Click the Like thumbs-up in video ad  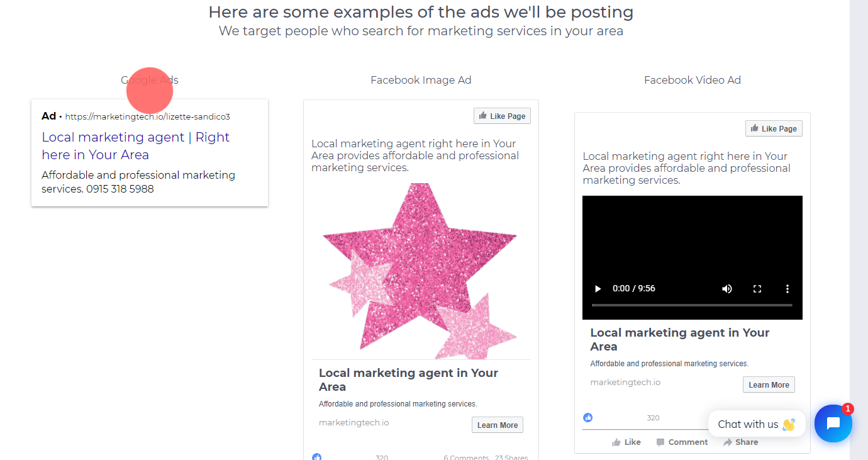(x=616, y=442)
